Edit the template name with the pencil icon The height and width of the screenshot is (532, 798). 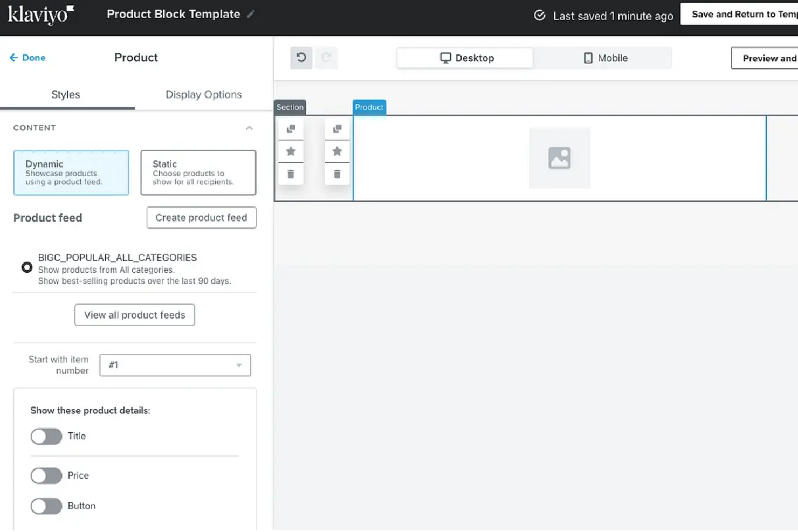click(x=250, y=15)
